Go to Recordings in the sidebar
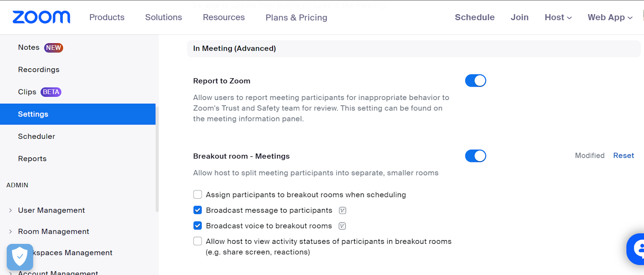Image resolution: width=644 pixels, height=275 pixels. click(x=39, y=70)
